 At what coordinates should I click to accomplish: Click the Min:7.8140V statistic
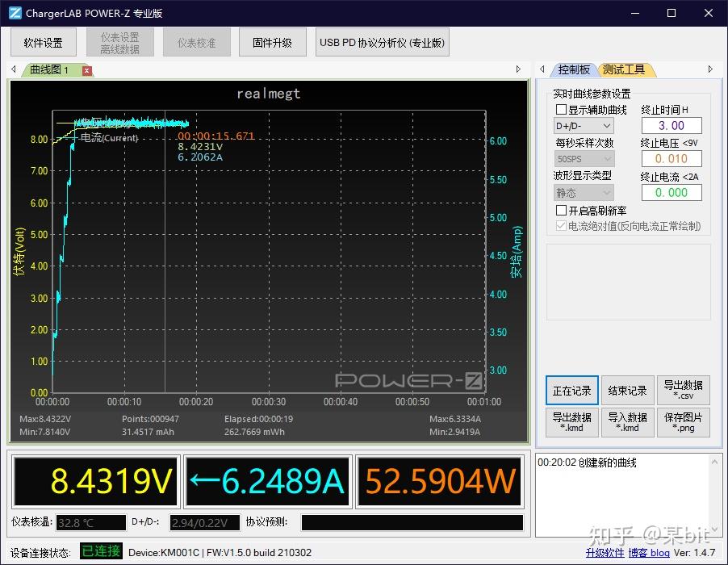coord(44,432)
